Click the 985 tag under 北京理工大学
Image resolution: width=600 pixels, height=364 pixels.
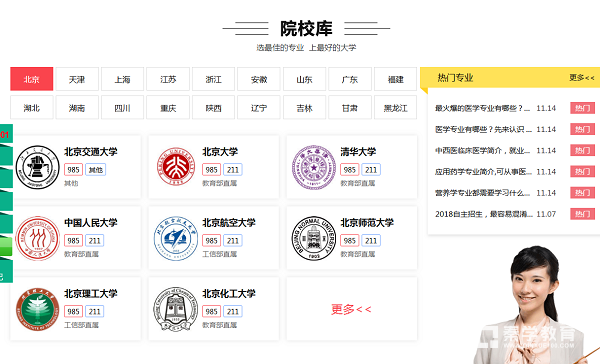tap(73, 312)
